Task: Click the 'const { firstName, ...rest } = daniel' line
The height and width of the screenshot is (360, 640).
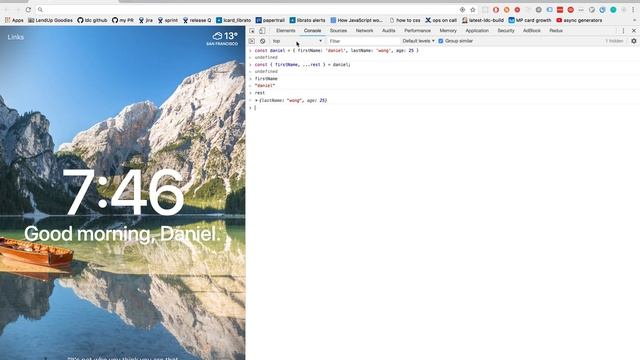Action: point(302,64)
